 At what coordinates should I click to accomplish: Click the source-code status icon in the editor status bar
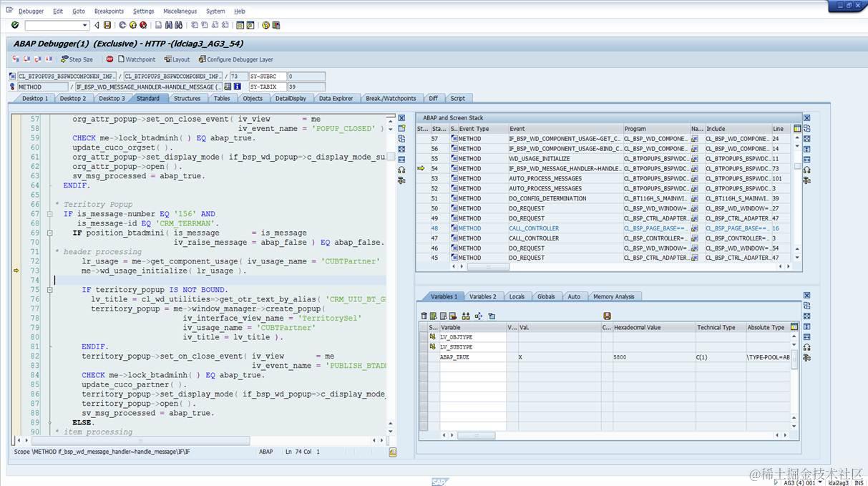[393, 452]
